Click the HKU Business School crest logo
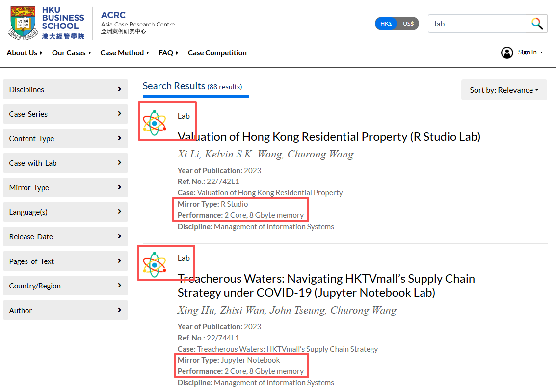The width and height of the screenshot is (556, 392). [x=23, y=23]
